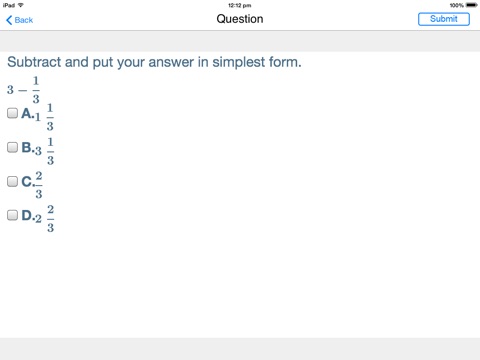Select the mixed number 2 2/3 answer
This screenshot has height=360, width=480.
point(45,219)
